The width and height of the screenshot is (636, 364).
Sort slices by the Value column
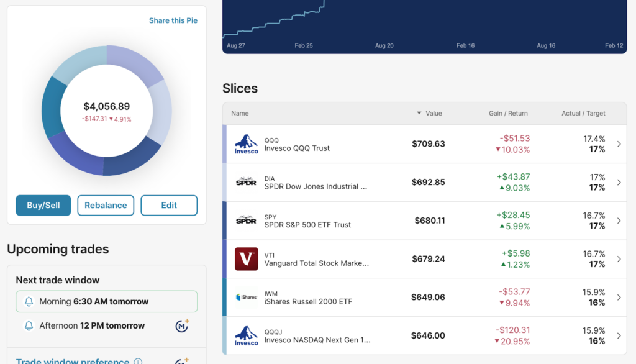[429, 113]
